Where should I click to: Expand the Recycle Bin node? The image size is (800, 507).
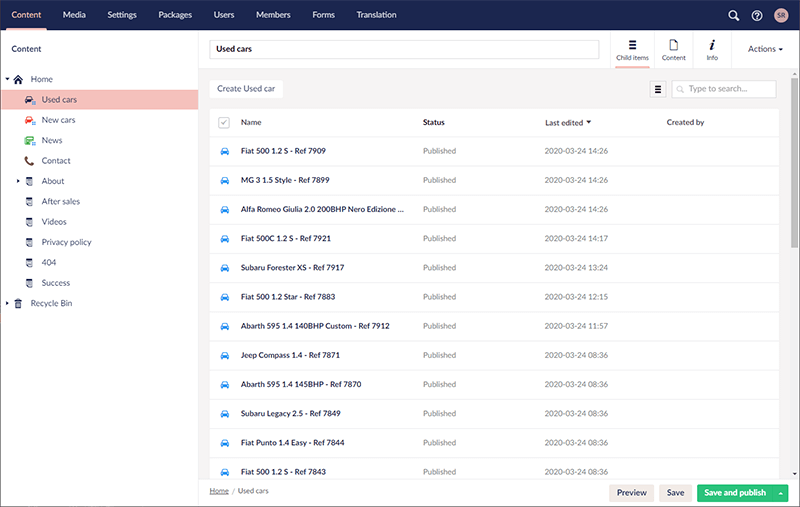pyautogui.click(x=7, y=303)
